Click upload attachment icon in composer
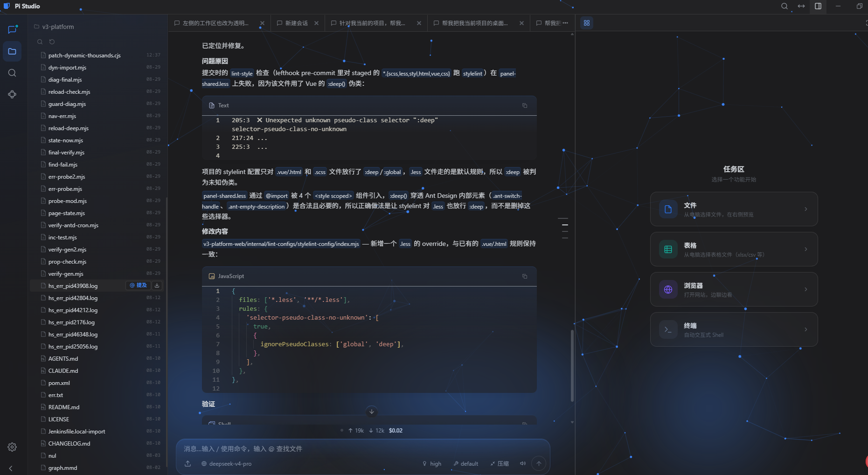This screenshot has width=868, height=475. tap(187, 463)
